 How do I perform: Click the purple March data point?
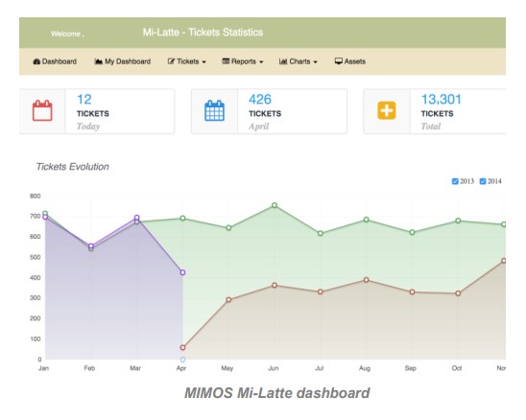[136, 218]
